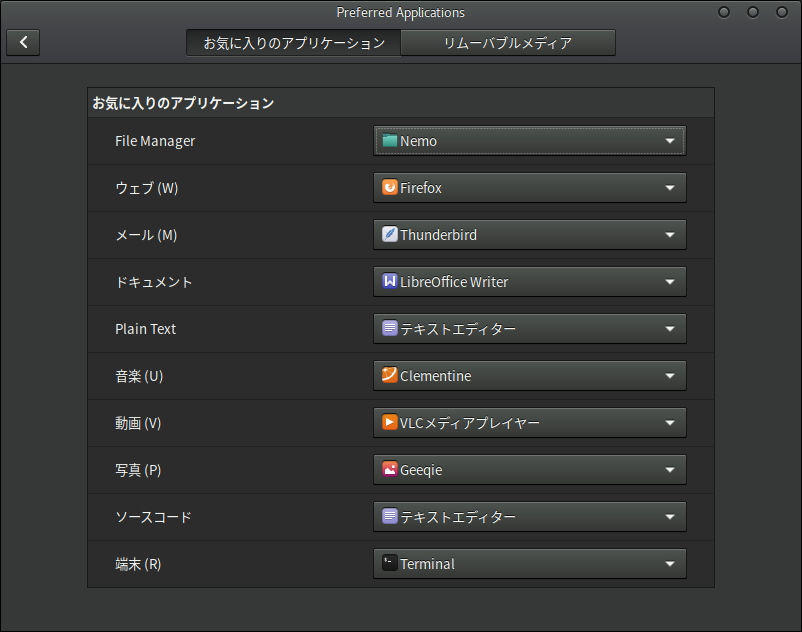Image resolution: width=802 pixels, height=632 pixels.
Task: Click the メール (M) label
Action: tap(146, 235)
